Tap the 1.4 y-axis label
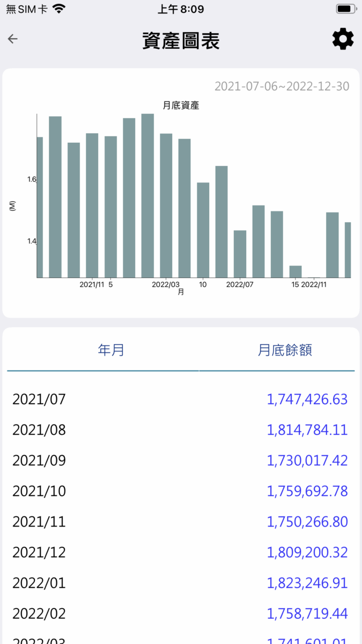Viewport: 362px width, 644px height. coord(32,241)
